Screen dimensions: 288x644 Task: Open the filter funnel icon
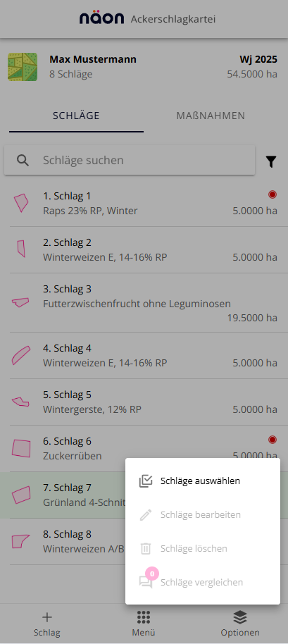click(271, 162)
